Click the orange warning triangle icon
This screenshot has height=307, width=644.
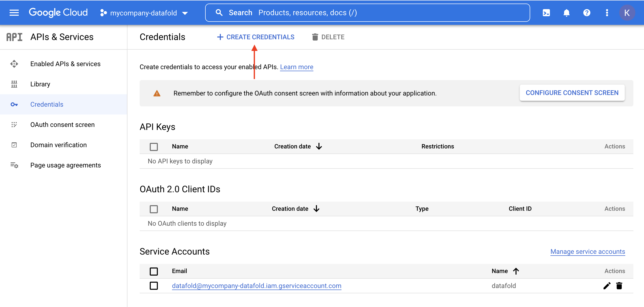157,93
